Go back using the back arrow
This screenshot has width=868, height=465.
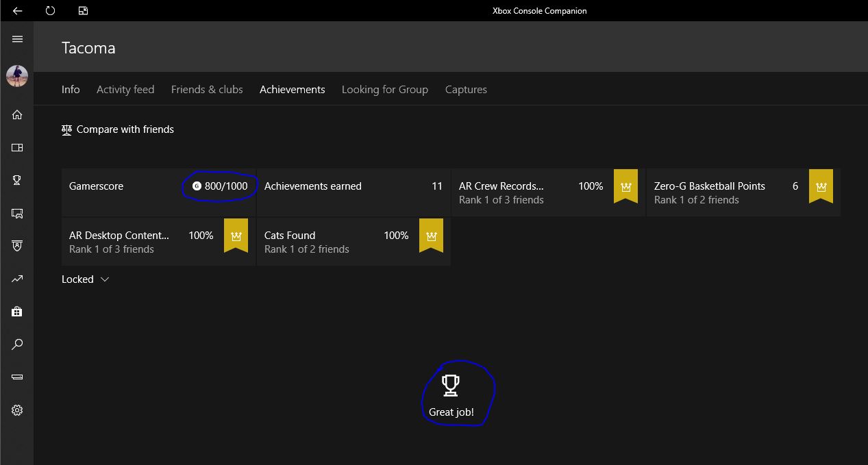[x=17, y=11]
